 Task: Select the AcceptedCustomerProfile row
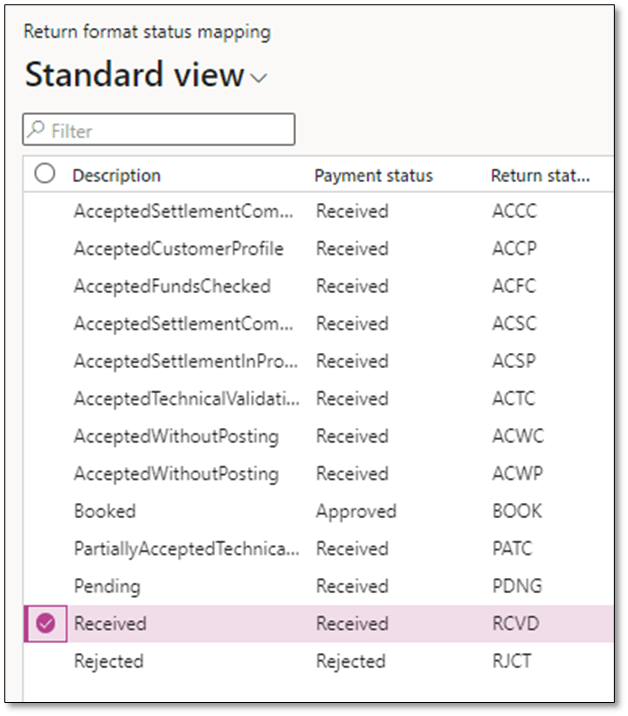tap(178, 249)
